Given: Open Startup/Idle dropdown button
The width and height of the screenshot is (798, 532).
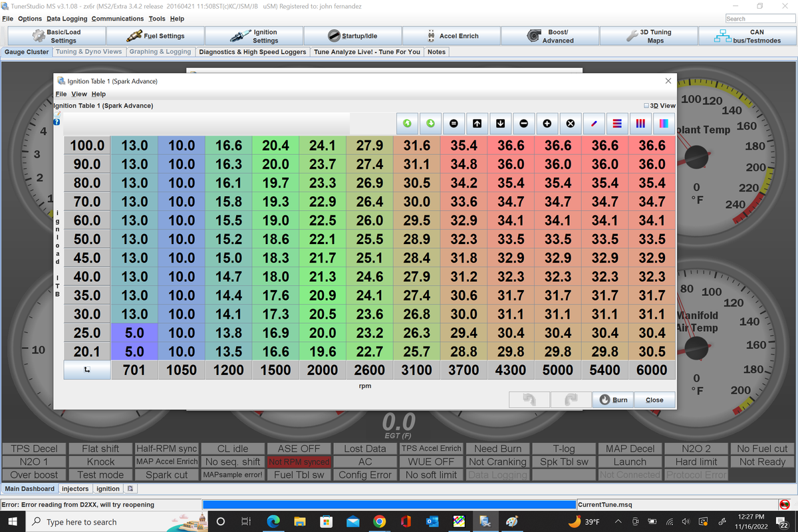Looking at the screenshot, I should (353, 36).
